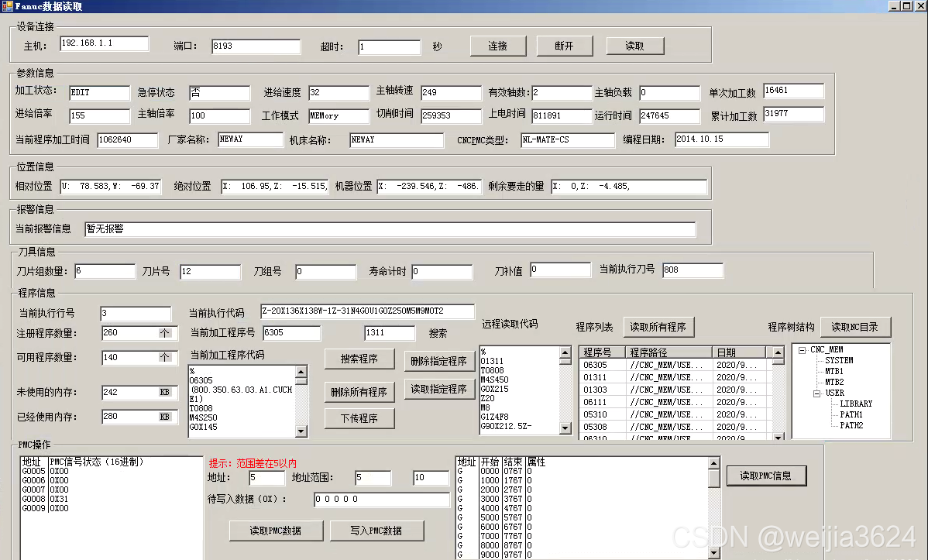Click scroll up arrow of program list

(778, 352)
